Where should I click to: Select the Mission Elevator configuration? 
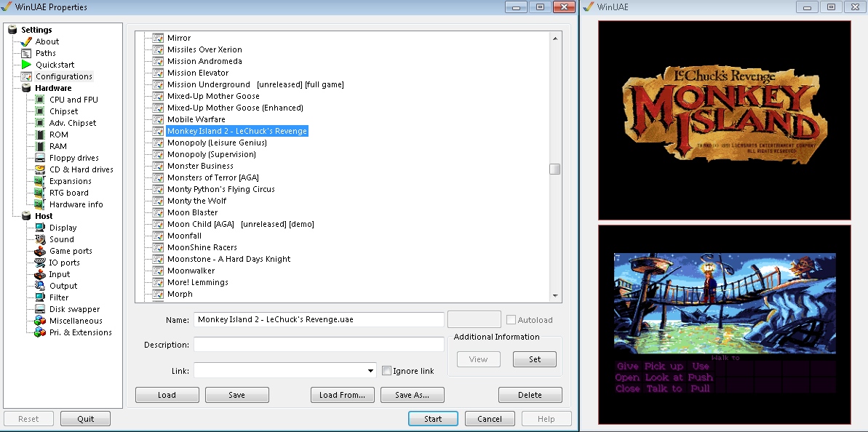[198, 73]
